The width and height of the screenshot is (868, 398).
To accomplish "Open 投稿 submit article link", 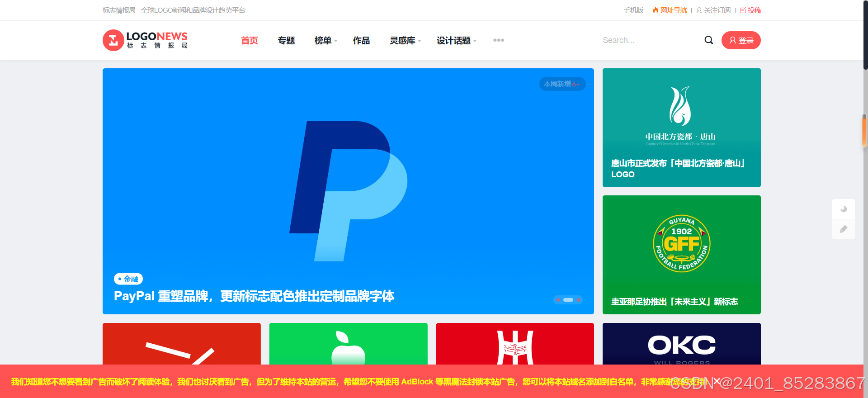I will (x=750, y=10).
